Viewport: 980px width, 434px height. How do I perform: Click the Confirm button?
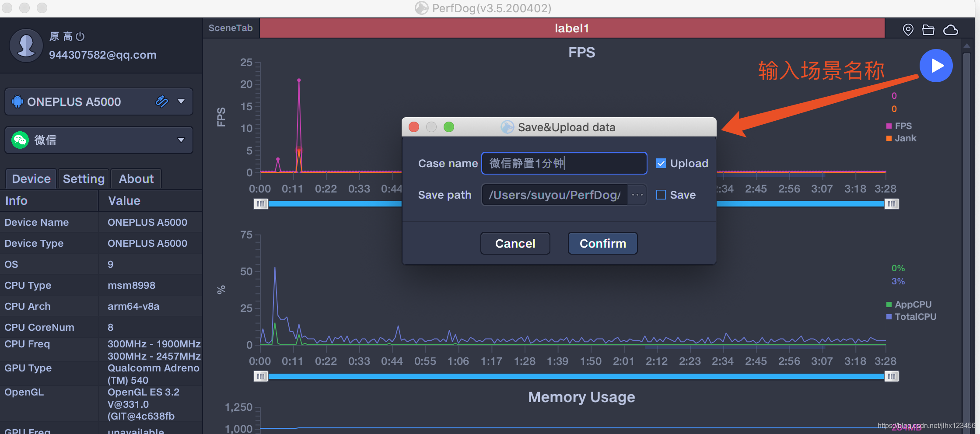(602, 243)
